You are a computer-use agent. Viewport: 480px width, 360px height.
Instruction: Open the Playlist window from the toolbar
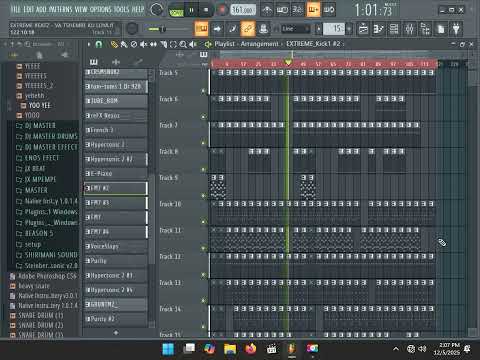coord(363,29)
